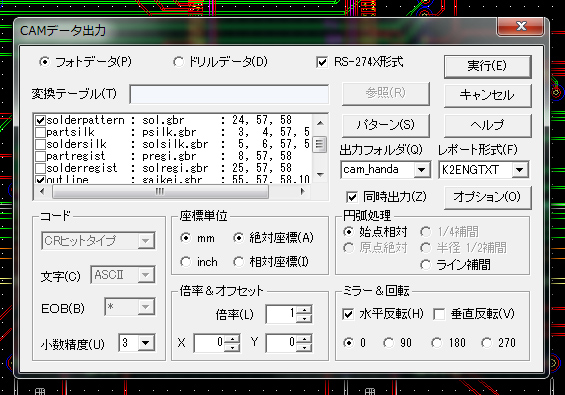Image resolution: width=565 pixels, height=395 pixels.
Task: Click the psilk.gbr file name text
Action: point(169,132)
